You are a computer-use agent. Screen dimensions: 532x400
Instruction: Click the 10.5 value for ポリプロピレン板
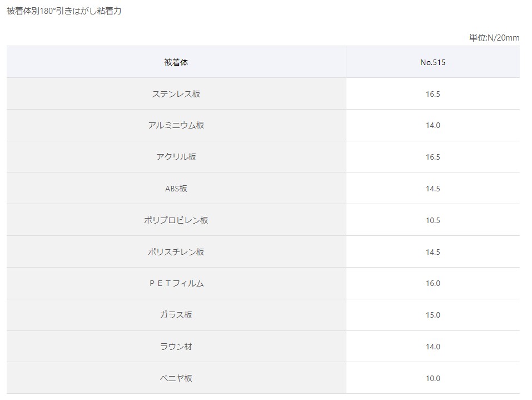433,220
